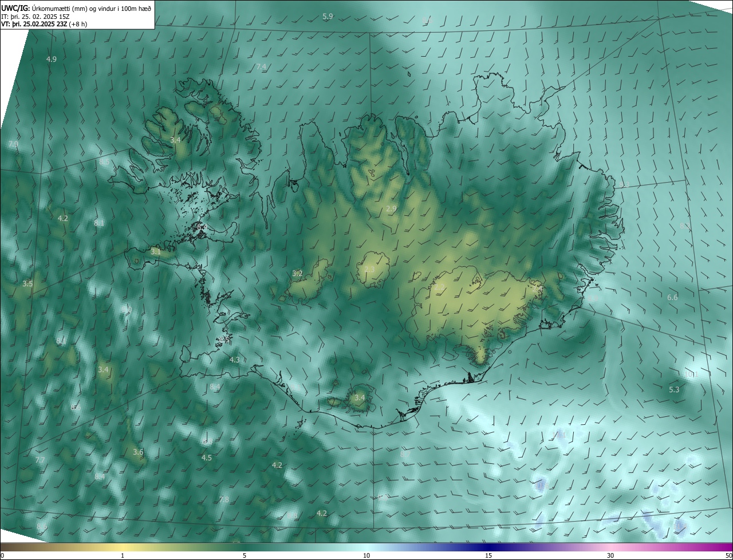
Task: Click the 5.9 value label
Action: click(x=328, y=17)
